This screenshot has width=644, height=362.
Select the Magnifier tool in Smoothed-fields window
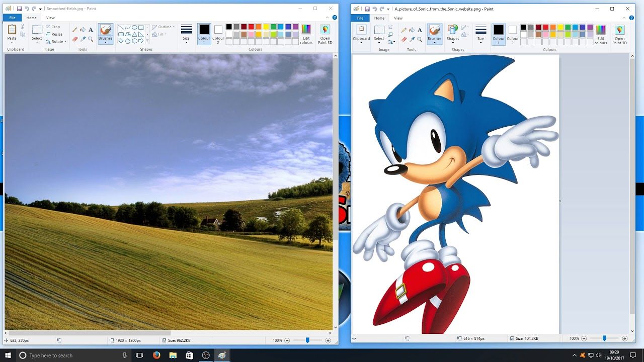coord(91,39)
